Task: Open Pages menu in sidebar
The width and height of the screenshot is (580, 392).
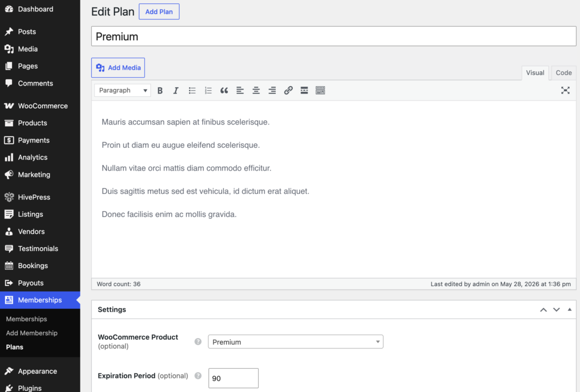Action: tap(40, 66)
